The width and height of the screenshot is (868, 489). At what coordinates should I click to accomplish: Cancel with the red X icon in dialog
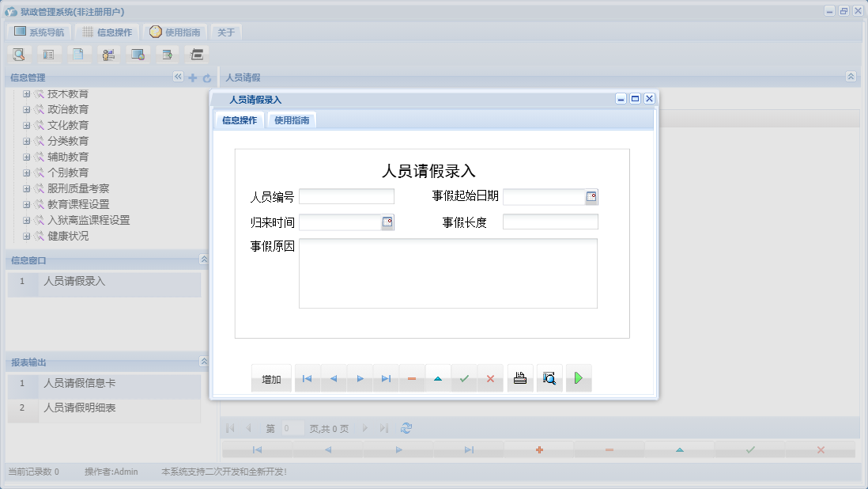click(489, 378)
